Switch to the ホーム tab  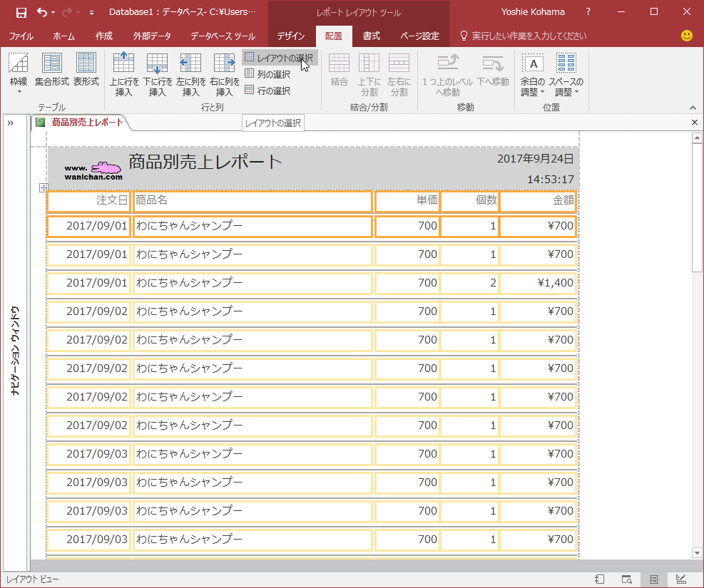(63, 36)
